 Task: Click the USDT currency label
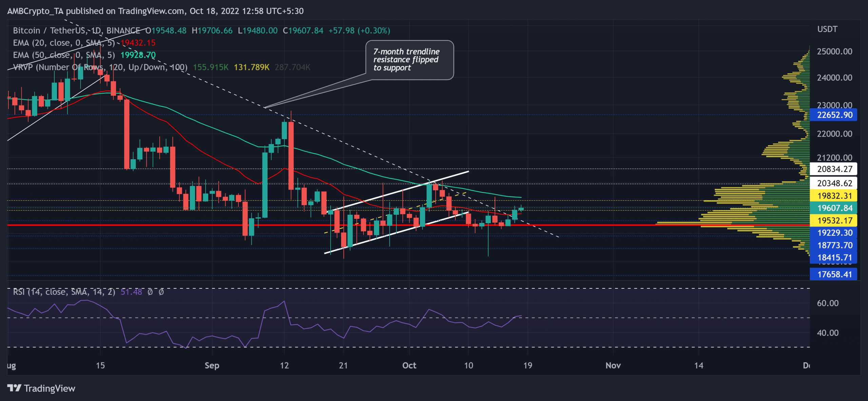coord(827,29)
